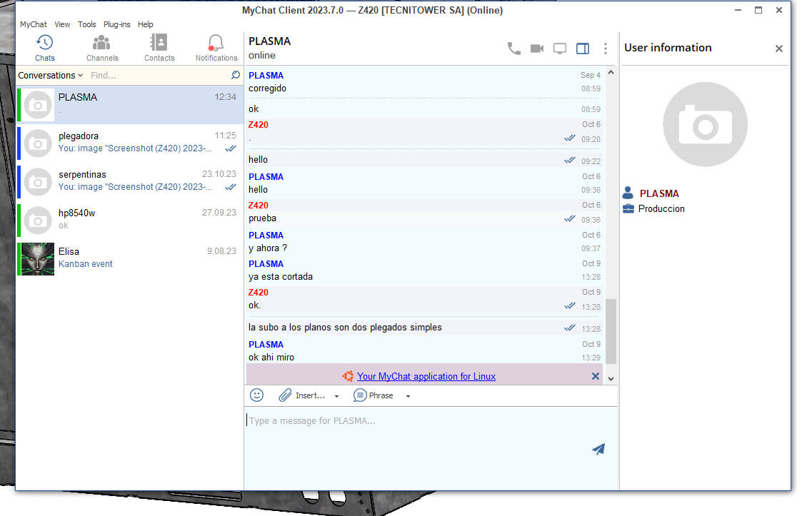Dismiss the Linux application banner
812x516 pixels.
[x=596, y=376]
